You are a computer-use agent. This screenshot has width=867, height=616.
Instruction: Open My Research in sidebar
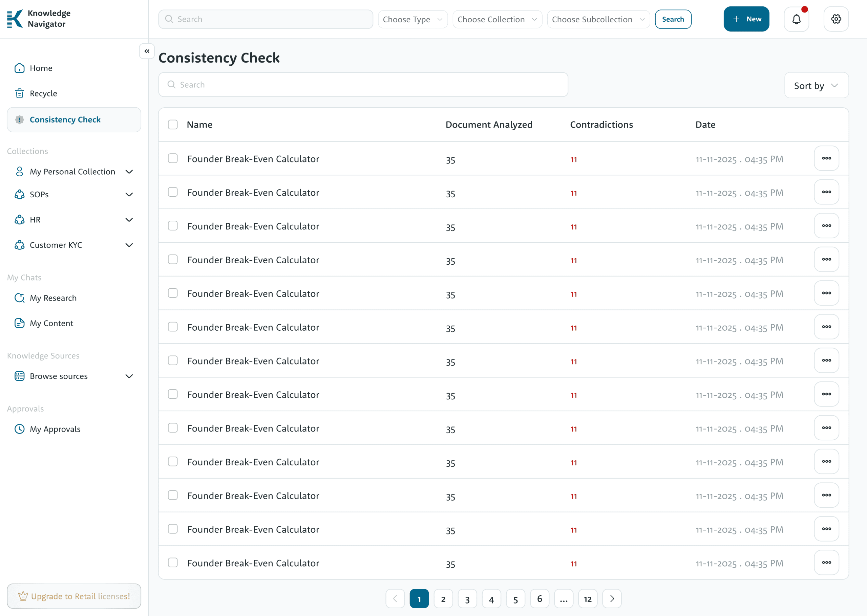pyautogui.click(x=53, y=298)
